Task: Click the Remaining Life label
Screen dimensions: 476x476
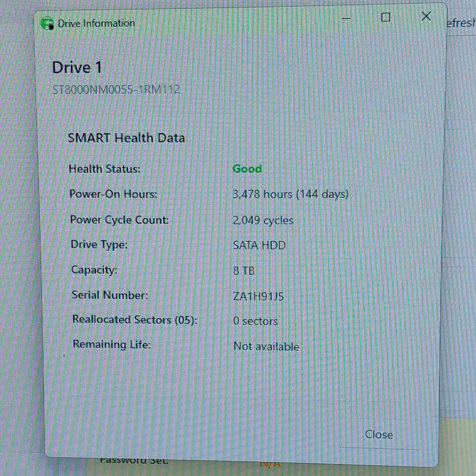Action: pyautogui.click(x=112, y=344)
